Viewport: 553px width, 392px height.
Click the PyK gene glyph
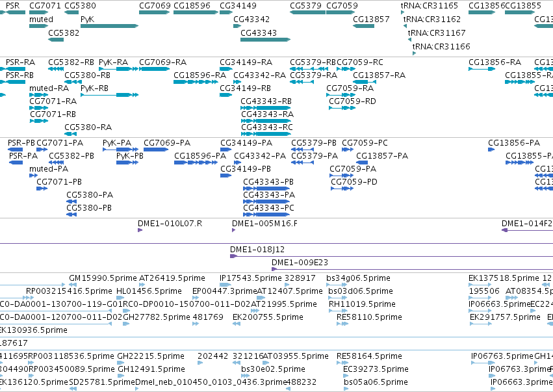[x=109, y=26]
